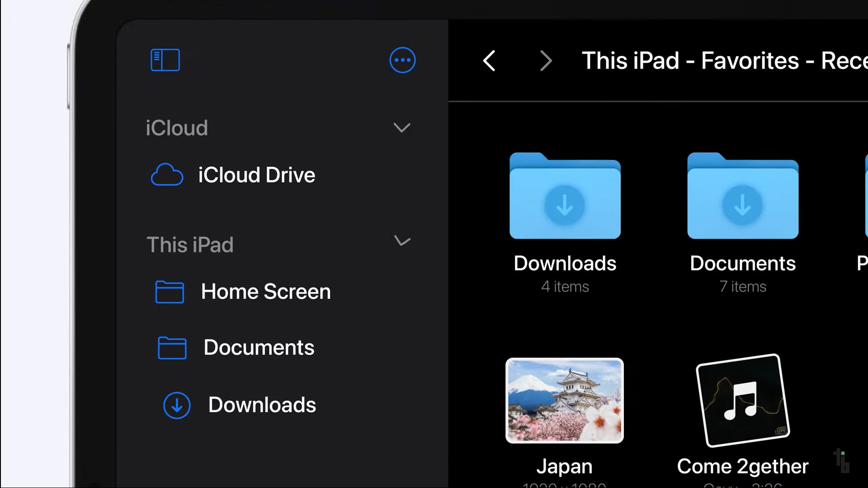This screenshot has height=488, width=868.
Task: Click the This iPad section header
Action: (x=190, y=244)
